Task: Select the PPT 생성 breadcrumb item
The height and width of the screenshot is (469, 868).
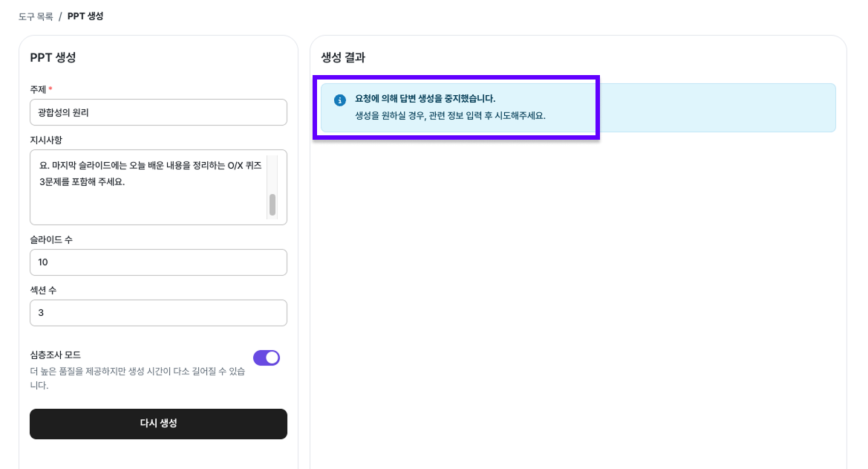Action: click(x=85, y=15)
